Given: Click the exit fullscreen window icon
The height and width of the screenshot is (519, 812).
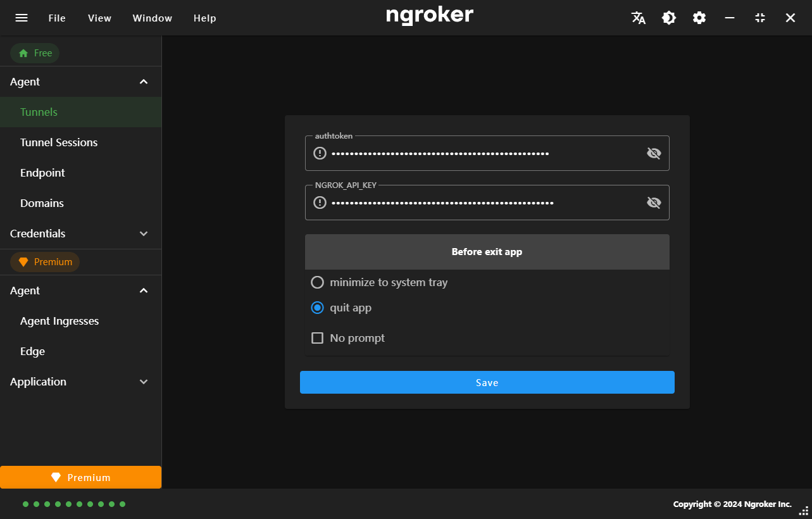Looking at the screenshot, I should (760, 18).
